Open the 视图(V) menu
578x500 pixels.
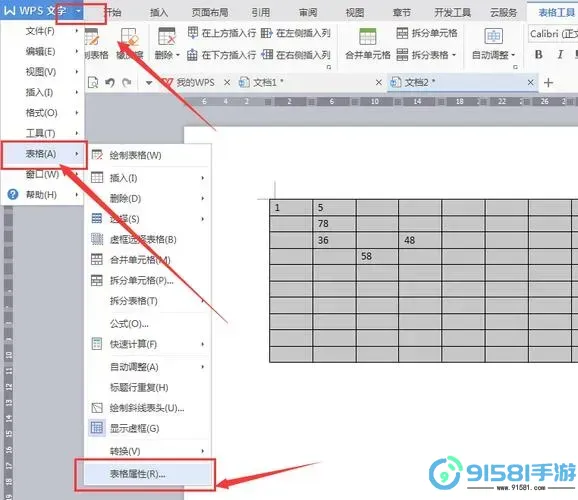[42, 72]
